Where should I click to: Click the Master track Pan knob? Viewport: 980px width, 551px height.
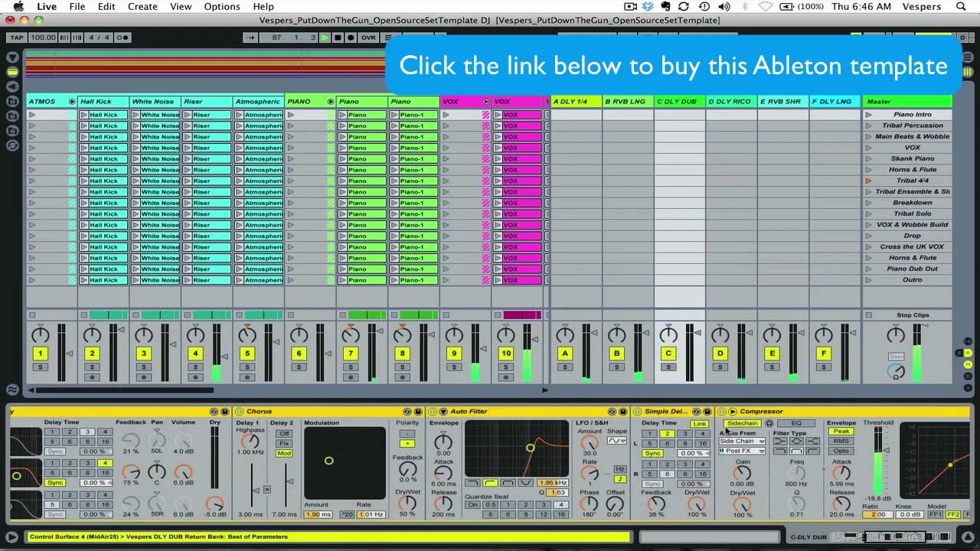pyautogui.click(x=896, y=334)
